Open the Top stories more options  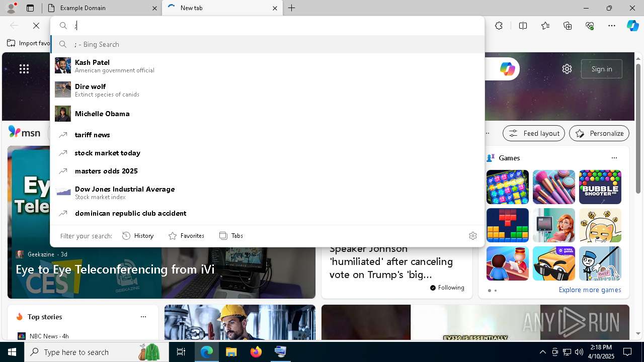click(x=143, y=317)
